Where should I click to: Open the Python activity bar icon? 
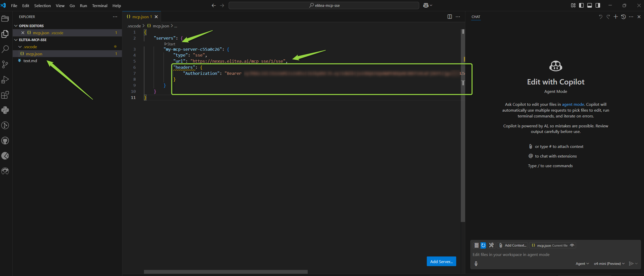pyautogui.click(x=5, y=110)
